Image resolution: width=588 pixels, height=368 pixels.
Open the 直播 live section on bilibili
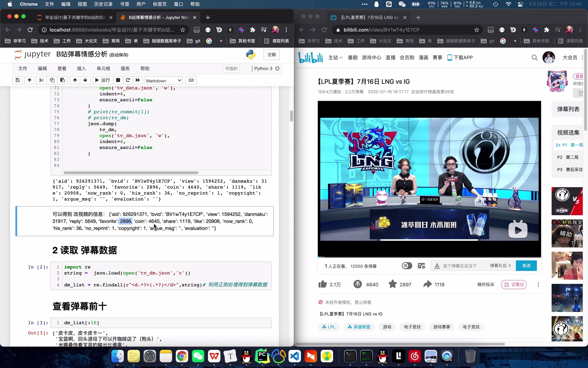[390, 58]
